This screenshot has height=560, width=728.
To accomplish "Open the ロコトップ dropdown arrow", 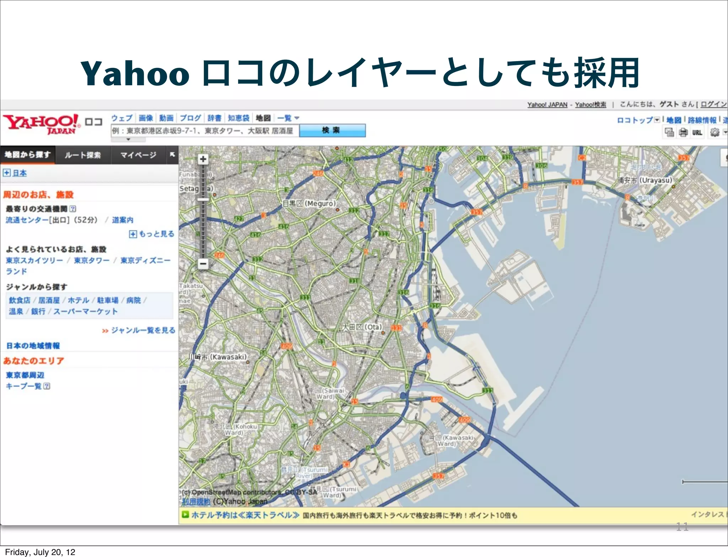I will tap(657, 120).
